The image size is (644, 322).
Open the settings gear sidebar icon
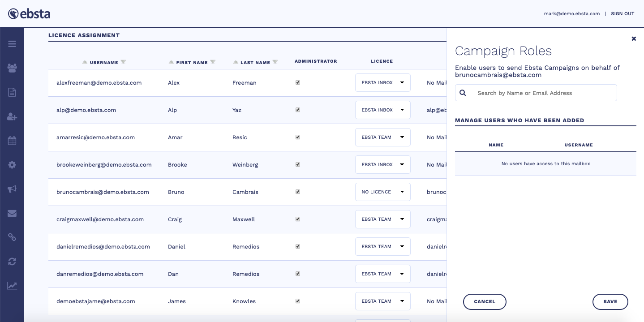coord(12,165)
